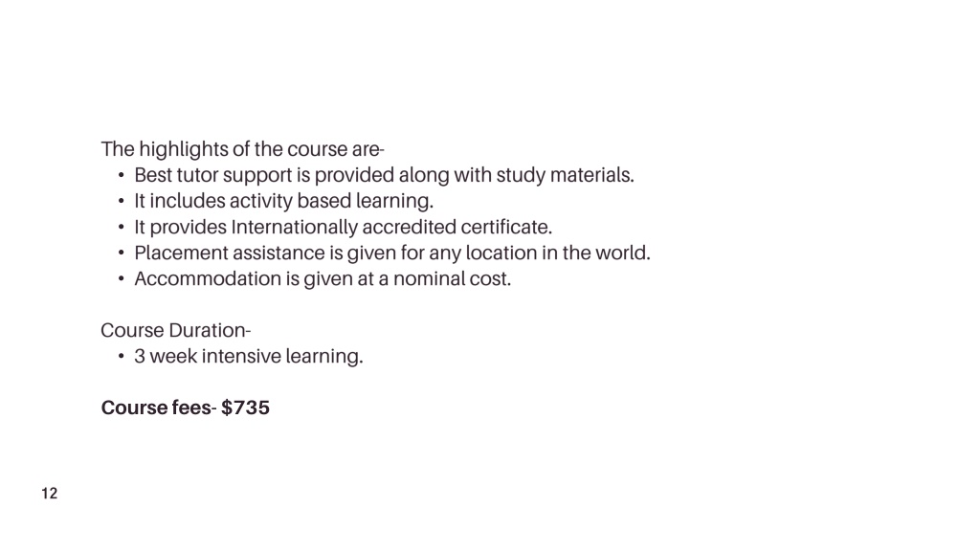Viewport: 980px width, 551px height.
Task: Click the bullet dot before 'It includes'
Action: coord(122,201)
